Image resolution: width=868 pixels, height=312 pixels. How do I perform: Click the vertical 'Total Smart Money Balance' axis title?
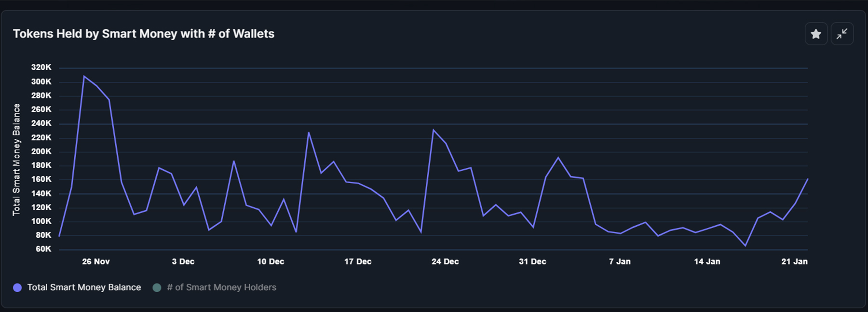[x=16, y=159]
